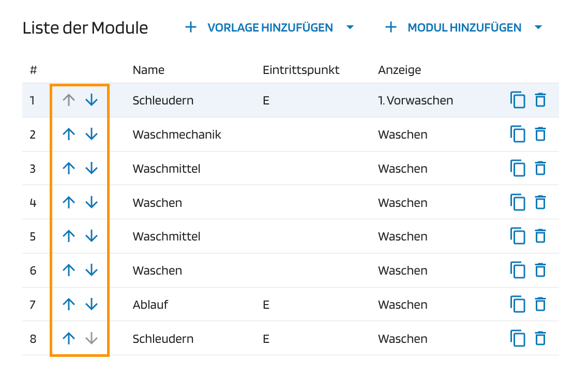Delete the Ablauf module in row 7
The width and height of the screenshot is (573, 392).
coord(540,305)
